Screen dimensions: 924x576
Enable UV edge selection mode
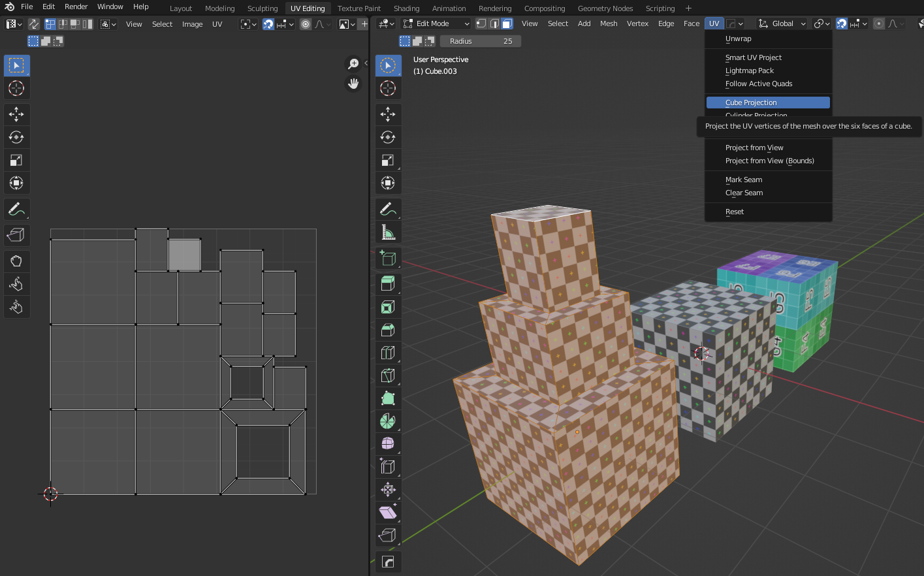63,24
